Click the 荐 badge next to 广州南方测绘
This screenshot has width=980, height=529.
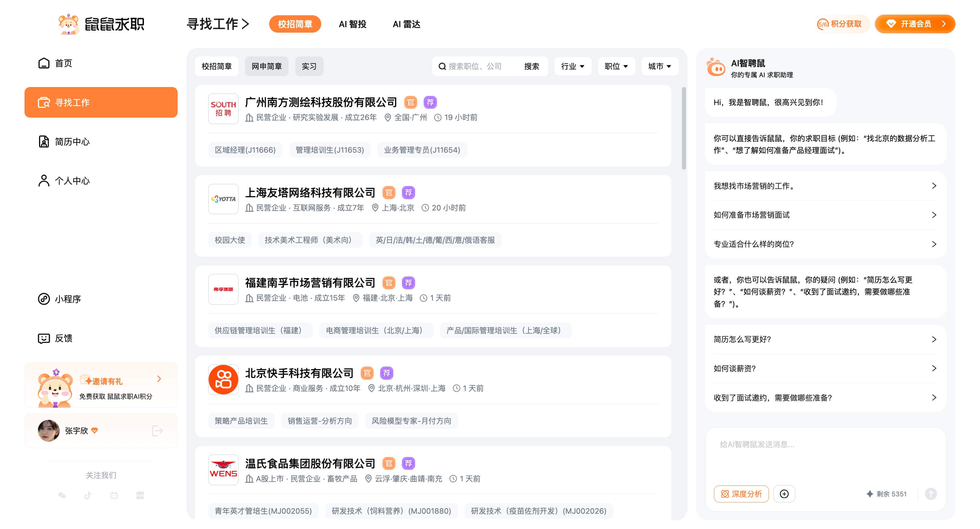[430, 102]
